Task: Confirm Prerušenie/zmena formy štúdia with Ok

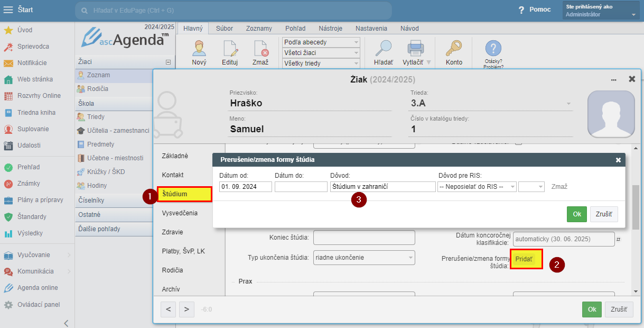Action: coord(577,214)
